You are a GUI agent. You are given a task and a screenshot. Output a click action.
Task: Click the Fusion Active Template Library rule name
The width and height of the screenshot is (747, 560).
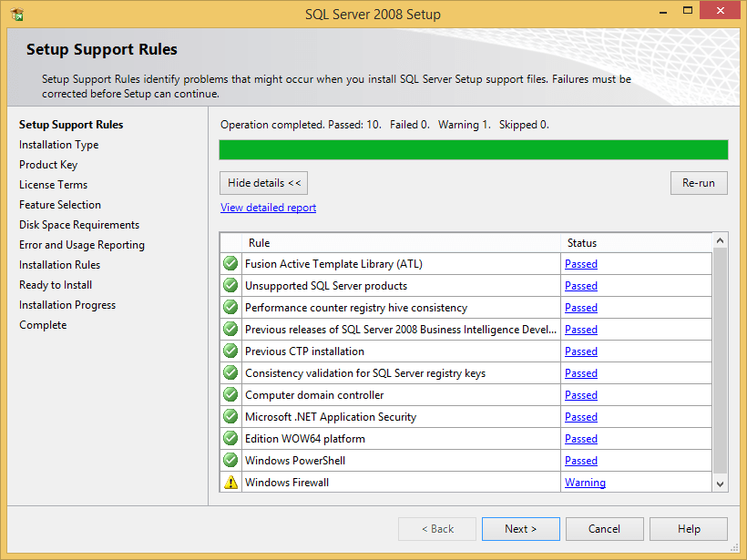pyautogui.click(x=333, y=264)
